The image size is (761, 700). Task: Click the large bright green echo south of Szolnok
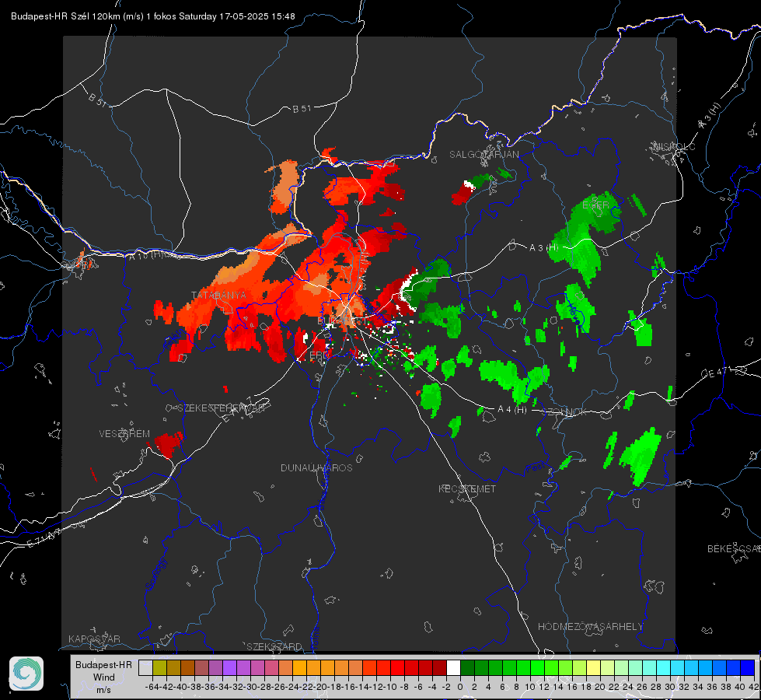(641, 456)
